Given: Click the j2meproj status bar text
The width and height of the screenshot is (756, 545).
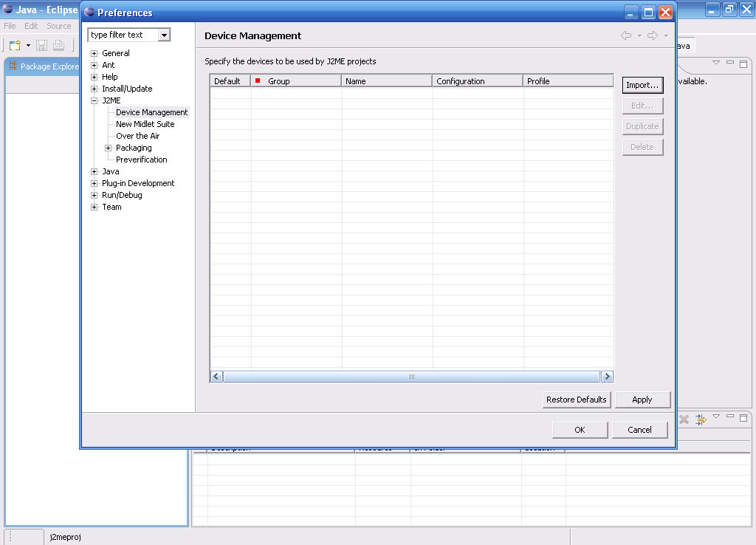Looking at the screenshot, I should [66, 537].
